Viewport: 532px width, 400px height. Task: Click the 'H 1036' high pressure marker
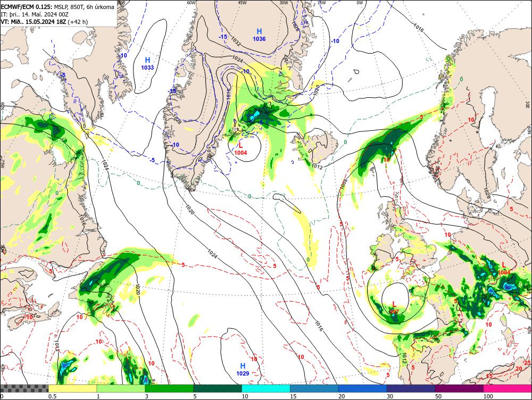tap(259, 35)
